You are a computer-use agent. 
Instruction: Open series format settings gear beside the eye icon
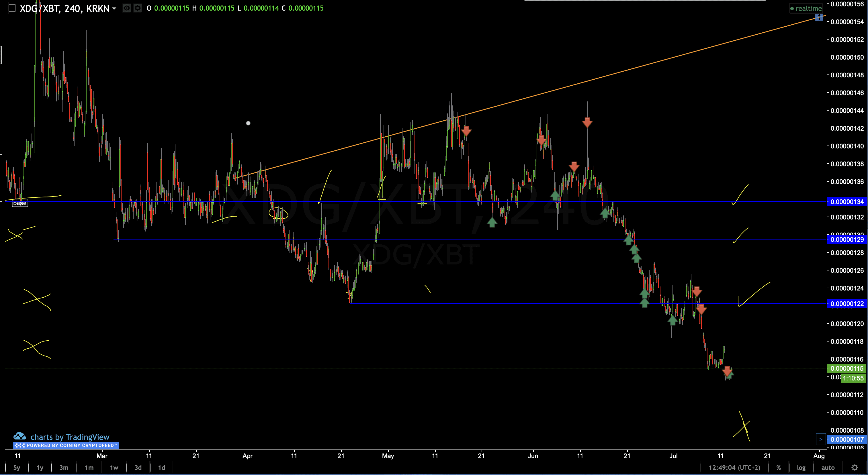[138, 8]
